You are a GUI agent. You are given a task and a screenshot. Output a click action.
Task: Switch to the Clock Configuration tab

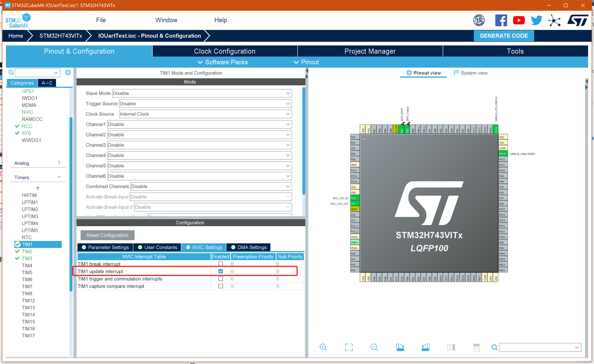coord(224,51)
